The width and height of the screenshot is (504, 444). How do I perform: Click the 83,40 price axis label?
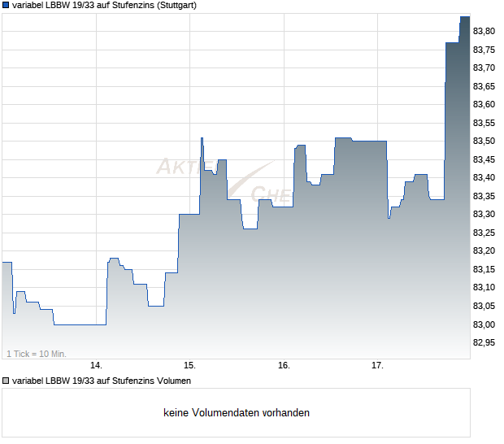point(484,178)
